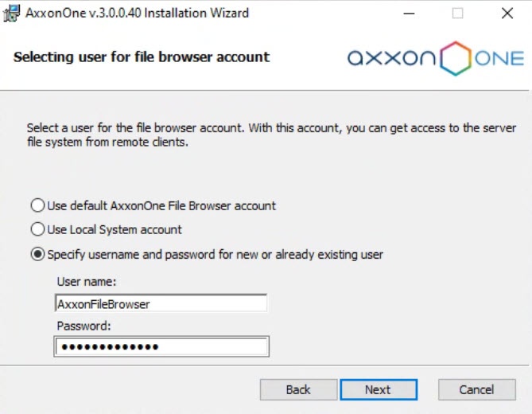Viewport: 532px width, 414px height.
Task: Click into the Password field
Action: pyautogui.click(x=161, y=347)
